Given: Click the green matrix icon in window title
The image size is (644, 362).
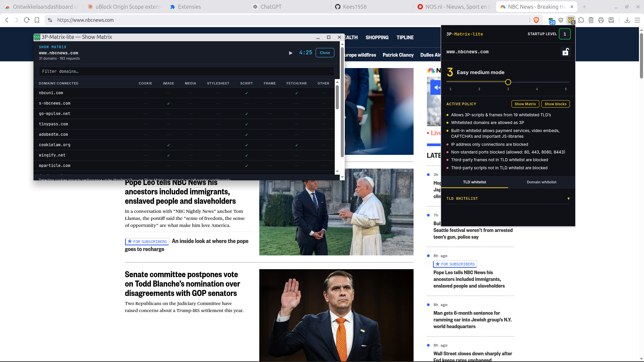Looking at the screenshot, I should click(x=37, y=37).
